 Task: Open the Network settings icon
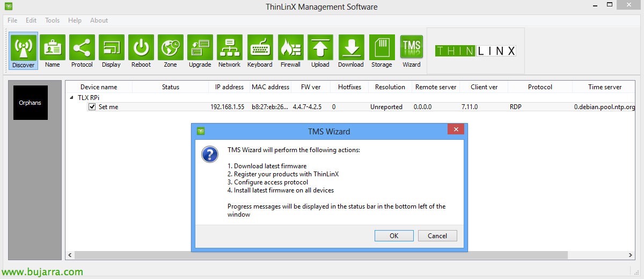pos(230,51)
